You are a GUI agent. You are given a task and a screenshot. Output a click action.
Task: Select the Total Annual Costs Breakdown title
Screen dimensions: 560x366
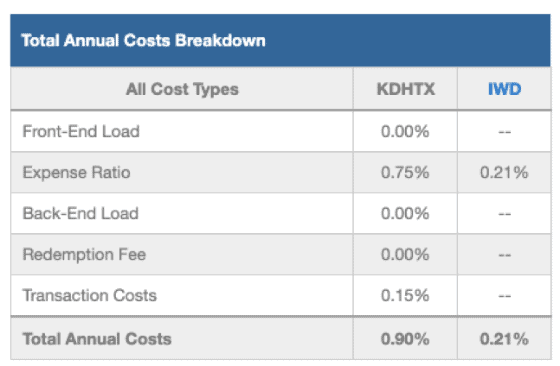(x=143, y=40)
